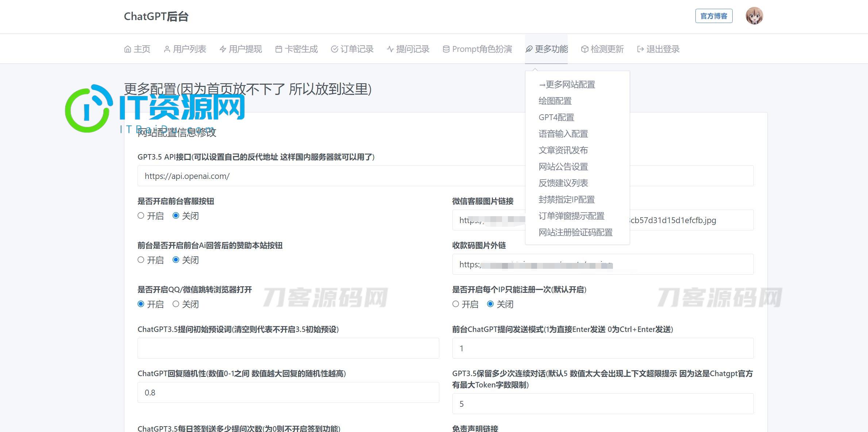Viewport: 868px width, 432px height.
Task: Choose 封禁指定IP配置 from dropdown
Action: [x=567, y=200]
